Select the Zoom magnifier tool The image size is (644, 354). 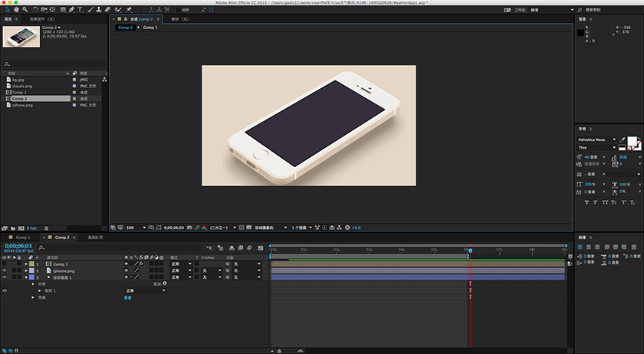pyautogui.click(x=25, y=9)
